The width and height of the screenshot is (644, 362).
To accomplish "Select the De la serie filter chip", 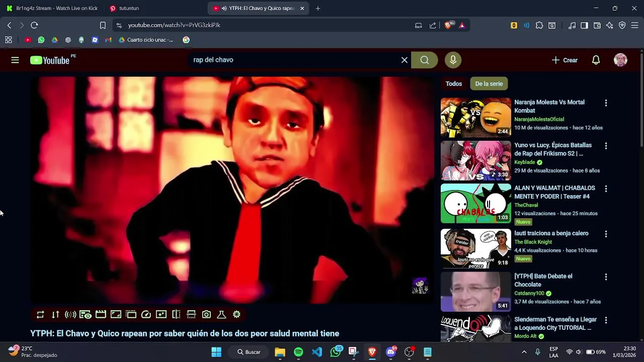I will point(489,84).
